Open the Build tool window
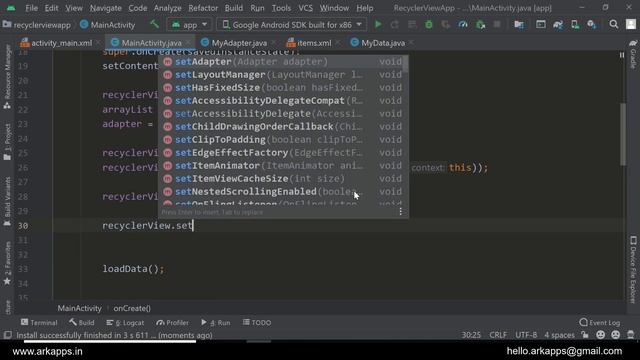The width and height of the screenshot is (640, 360). coord(82,322)
